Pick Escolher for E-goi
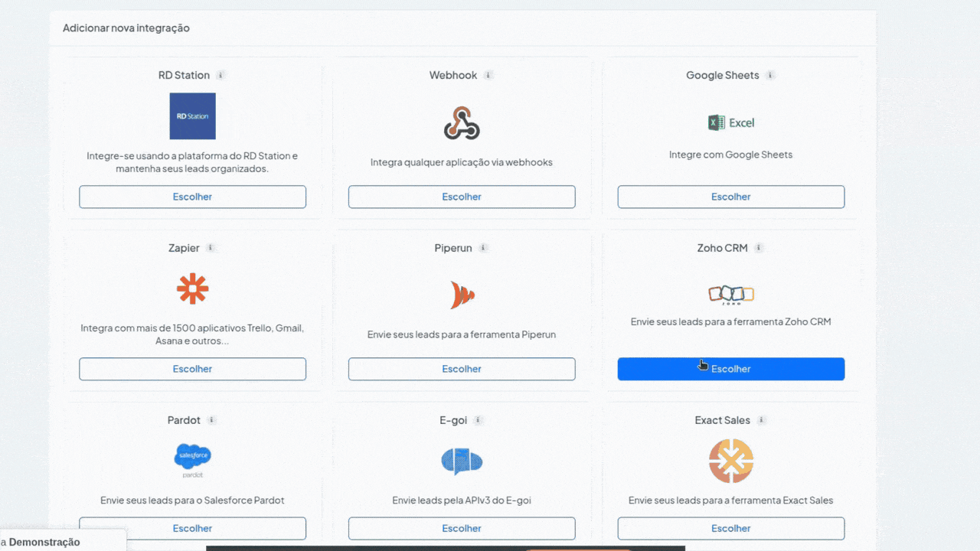This screenshot has height=551, width=980. [x=462, y=528]
